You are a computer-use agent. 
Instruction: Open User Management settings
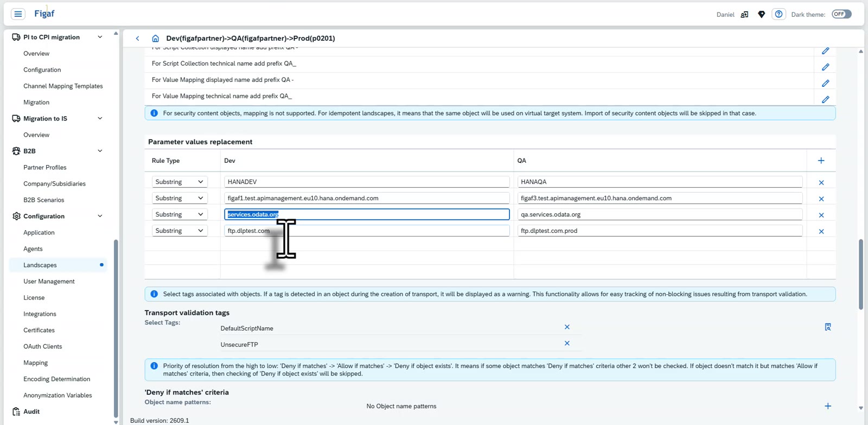[49, 282]
